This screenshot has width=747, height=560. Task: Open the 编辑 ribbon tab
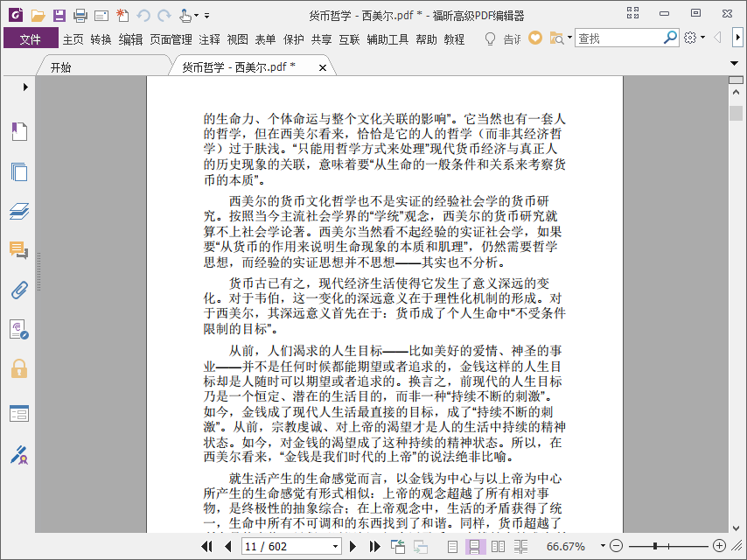(130, 39)
